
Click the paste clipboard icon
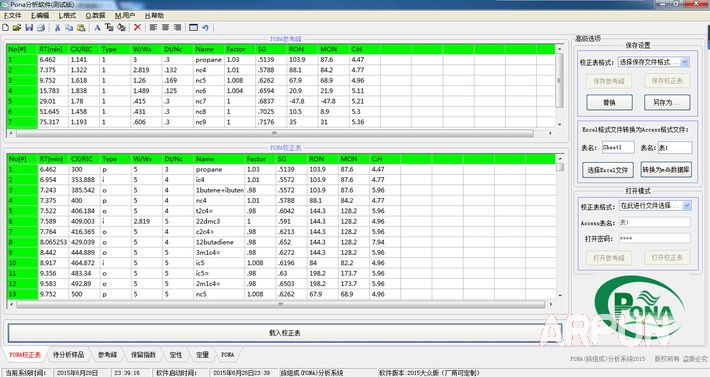(81, 28)
